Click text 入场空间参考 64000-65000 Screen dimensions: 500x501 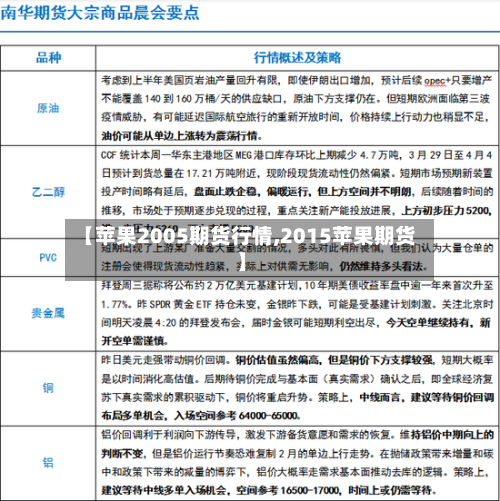pyautogui.click(x=236, y=415)
